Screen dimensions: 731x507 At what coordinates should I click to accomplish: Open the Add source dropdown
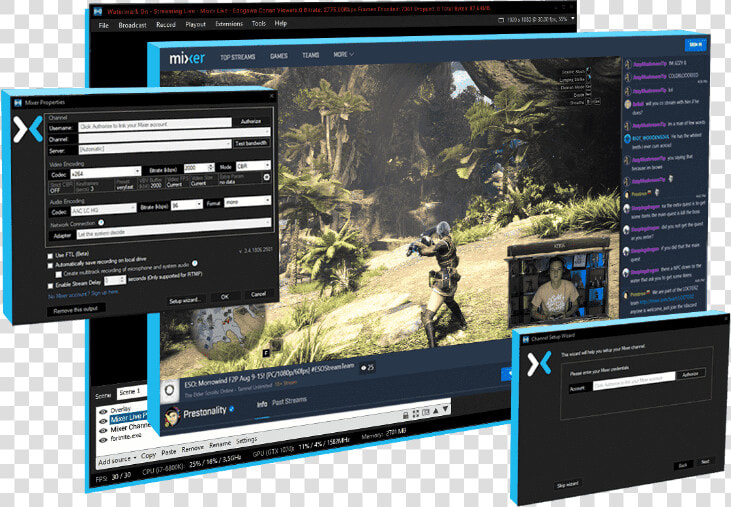[117, 460]
